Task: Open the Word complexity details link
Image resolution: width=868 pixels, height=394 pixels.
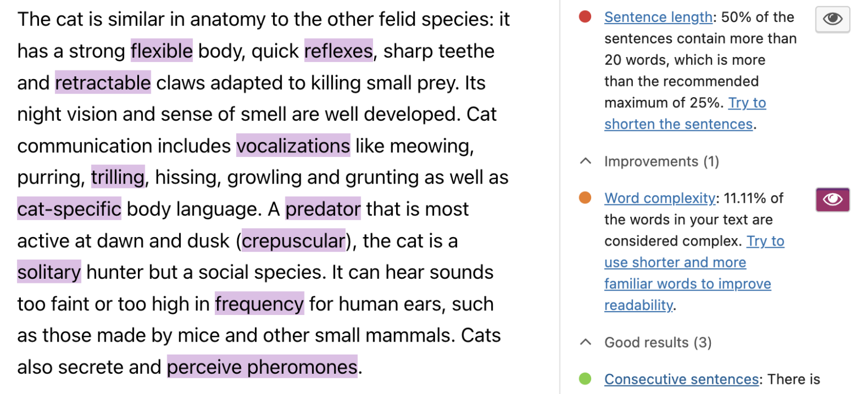Action: [x=659, y=198]
